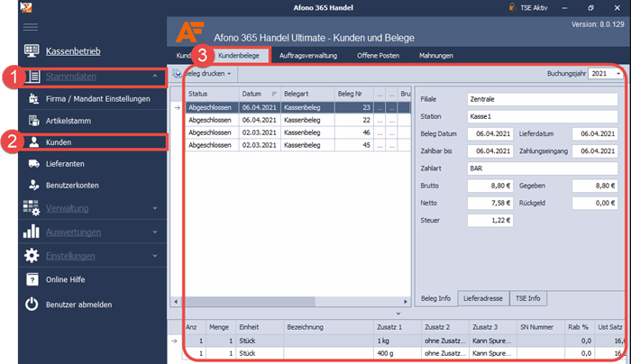Click the Kassenbetrieb monitor icon
The image size is (631, 364).
pos(32,50)
